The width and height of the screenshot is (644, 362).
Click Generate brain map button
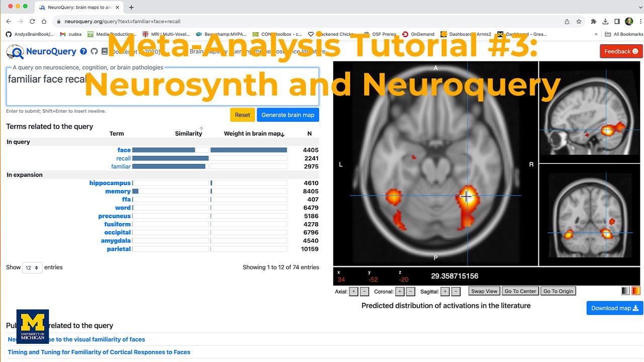pyautogui.click(x=288, y=115)
